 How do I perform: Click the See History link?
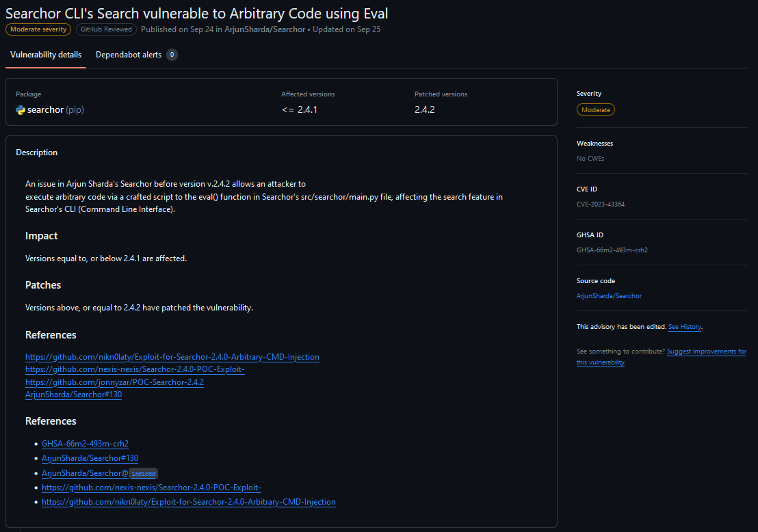coord(685,327)
